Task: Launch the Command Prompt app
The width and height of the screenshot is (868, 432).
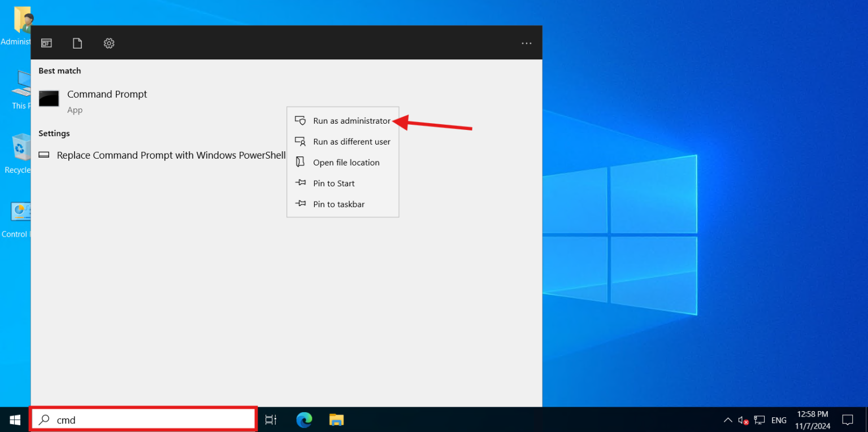Action: coord(107,94)
